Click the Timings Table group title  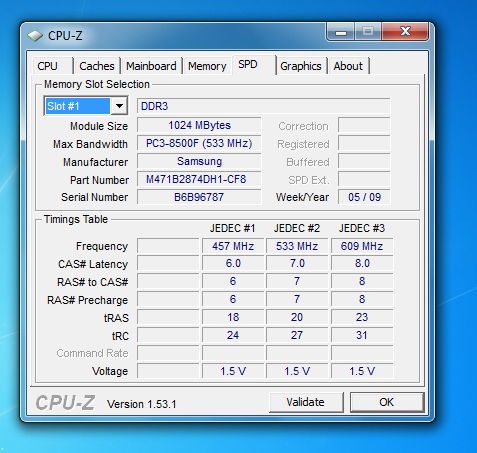coord(76,219)
